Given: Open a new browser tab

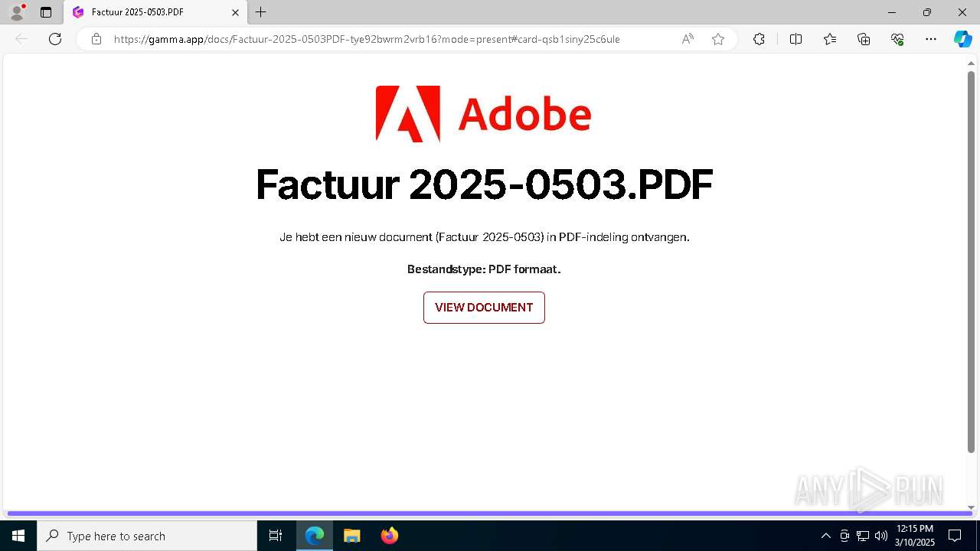Looking at the screenshot, I should coord(261,12).
